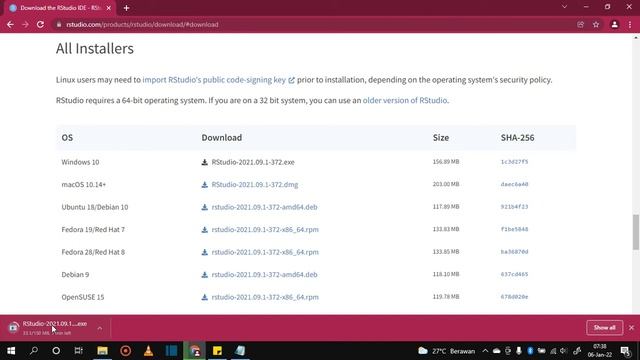Click the macOS row download icon

(204, 184)
